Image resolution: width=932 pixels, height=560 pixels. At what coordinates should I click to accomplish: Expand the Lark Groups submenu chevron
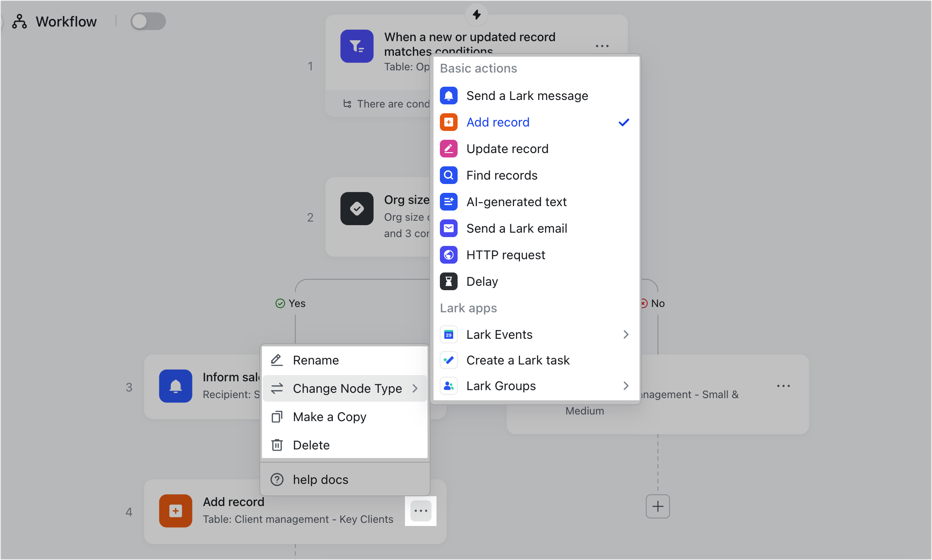tap(626, 386)
